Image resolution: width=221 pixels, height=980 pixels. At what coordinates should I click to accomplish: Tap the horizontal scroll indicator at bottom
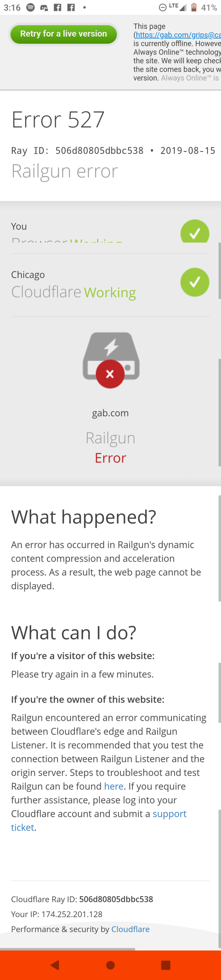[68, 949]
